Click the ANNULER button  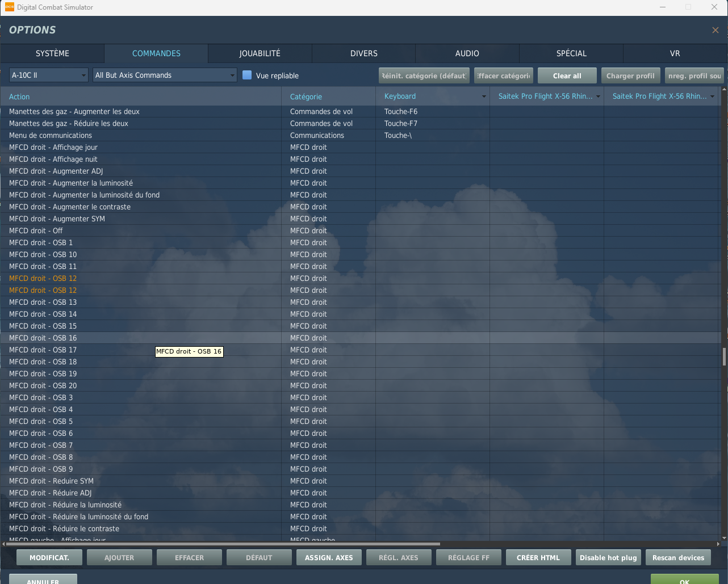tap(43, 579)
